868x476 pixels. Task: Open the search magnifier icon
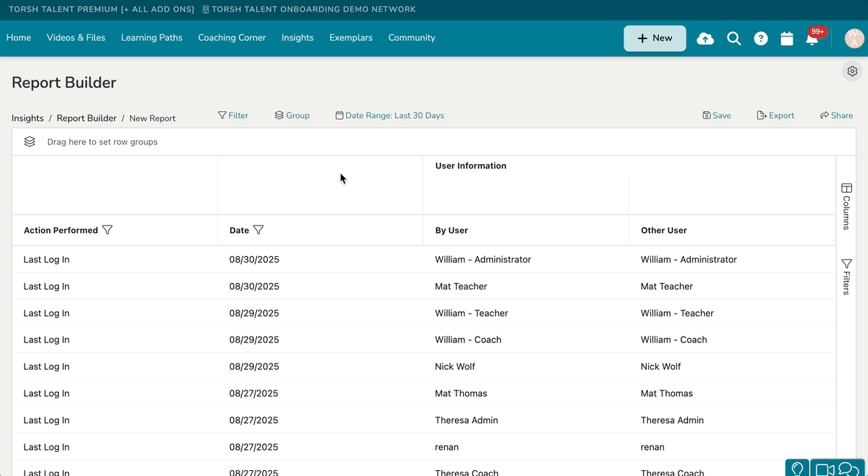(734, 38)
